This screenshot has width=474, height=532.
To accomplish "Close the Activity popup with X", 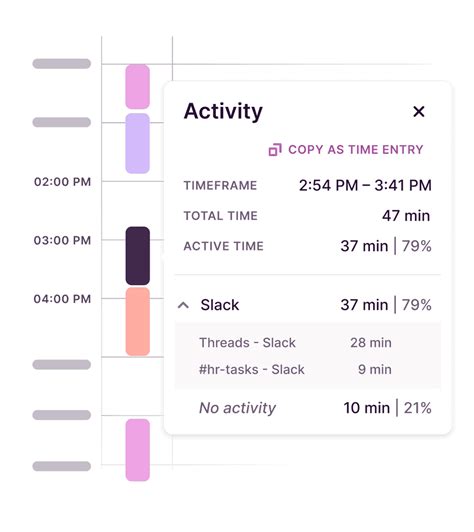I will [x=419, y=111].
